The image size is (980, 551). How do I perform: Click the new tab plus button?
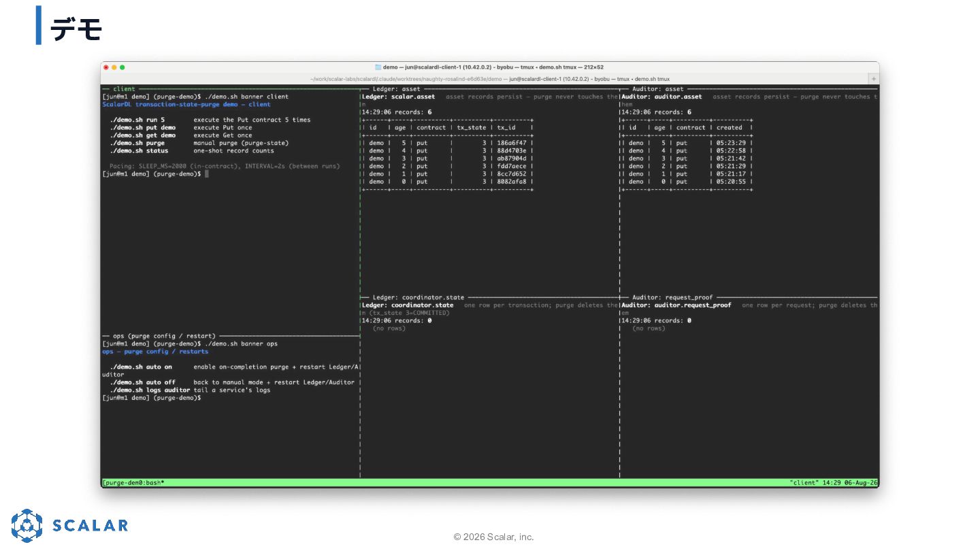[874, 79]
